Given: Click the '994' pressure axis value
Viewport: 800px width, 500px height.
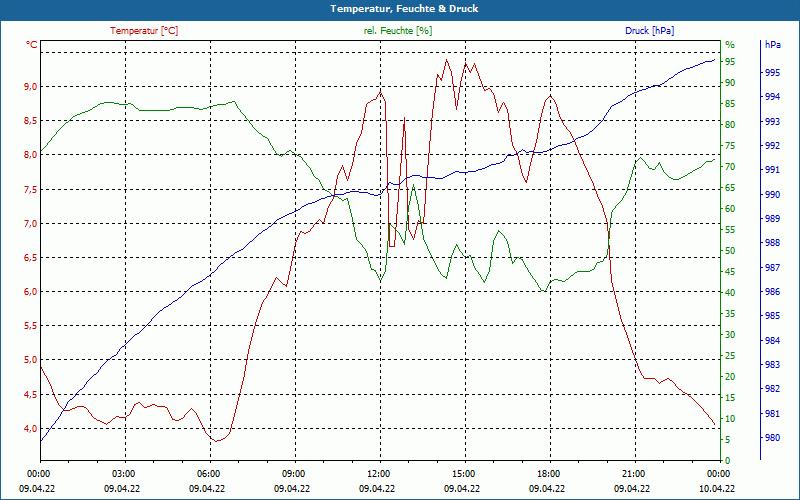Looking at the screenshot, I should click(x=772, y=97).
